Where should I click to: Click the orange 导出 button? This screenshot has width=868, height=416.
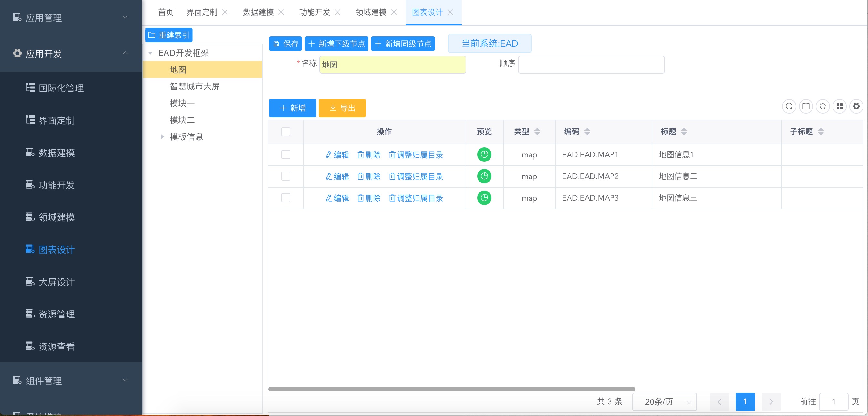(x=342, y=108)
